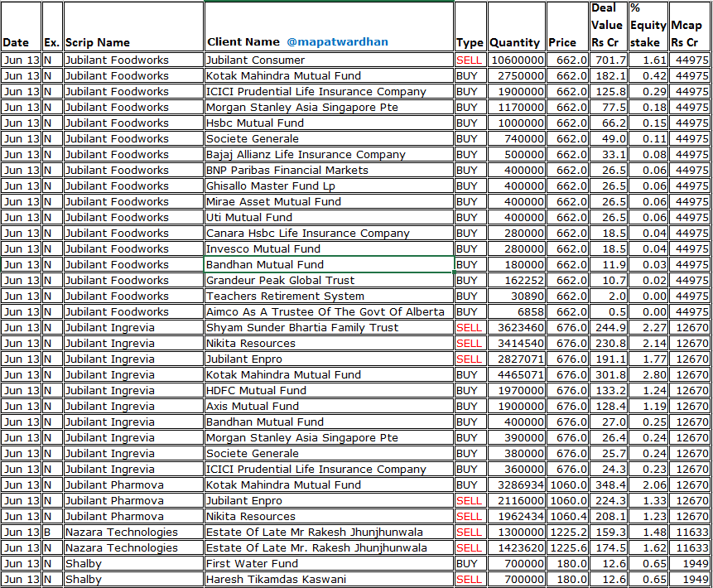The height and width of the screenshot is (588, 713).
Task: Select quantity cell 30890
Action: pyautogui.click(x=517, y=296)
